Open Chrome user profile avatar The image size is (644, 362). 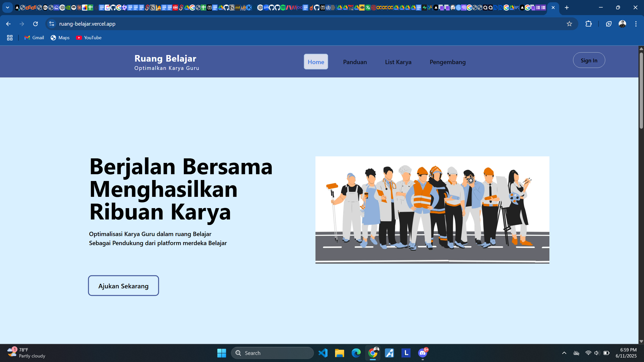pos(622,24)
